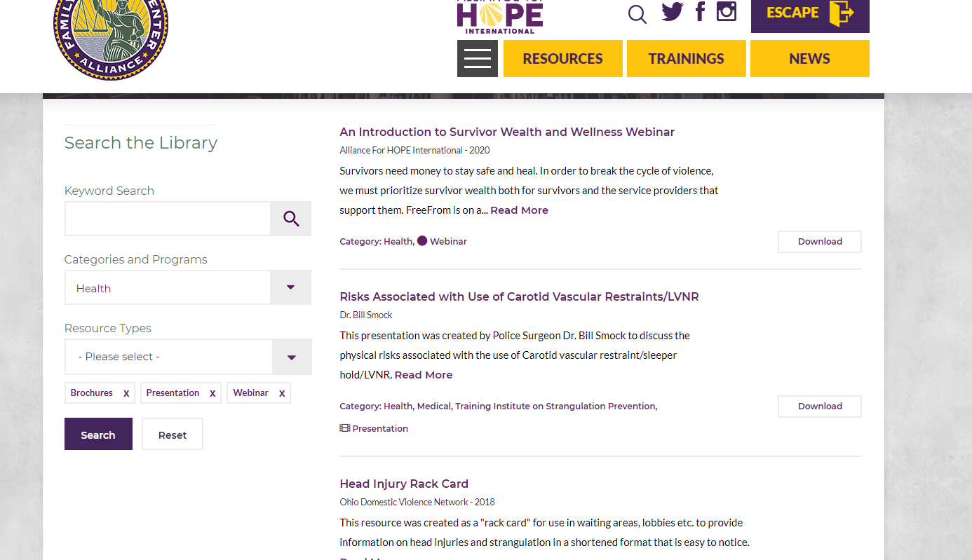Click Alliance For HOPE International - 2020 text
972x560 pixels.
(x=414, y=150)
